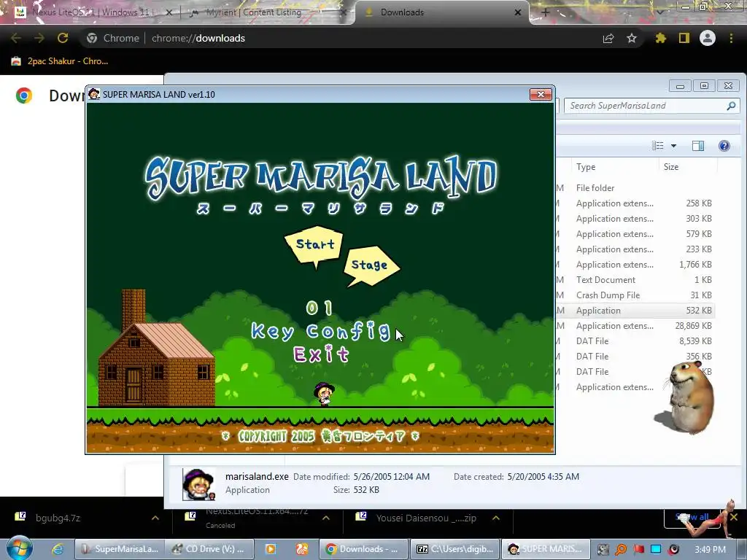
Task: Click the Explorer search magnifier icon
Action: coord(731,106)
